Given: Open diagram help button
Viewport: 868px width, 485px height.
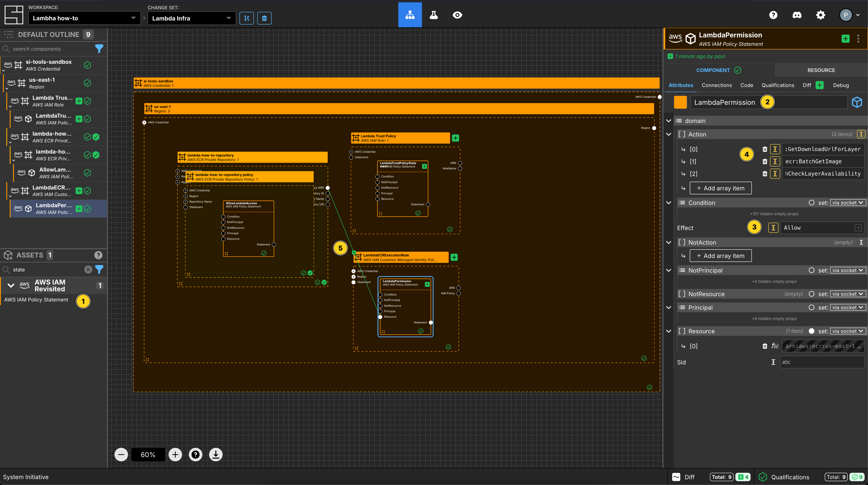Looking at the screenshot, I should coord(195,455).
